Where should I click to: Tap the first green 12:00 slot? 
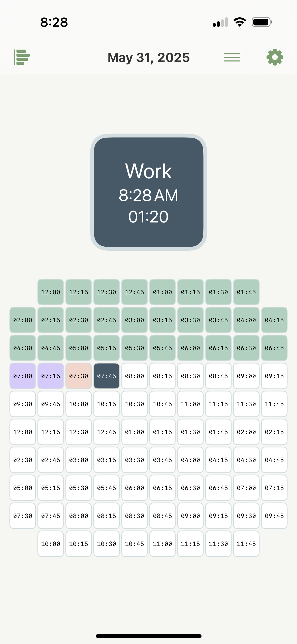(x=51, y=292)
